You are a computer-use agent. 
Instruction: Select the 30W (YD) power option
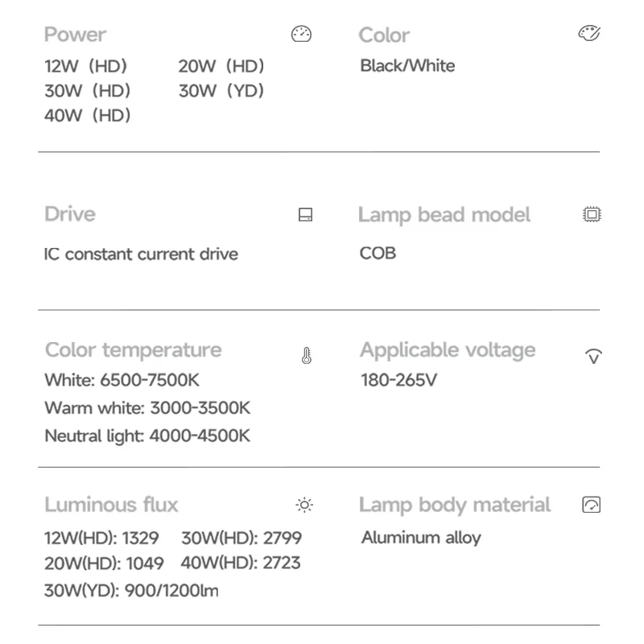(221, 91)
